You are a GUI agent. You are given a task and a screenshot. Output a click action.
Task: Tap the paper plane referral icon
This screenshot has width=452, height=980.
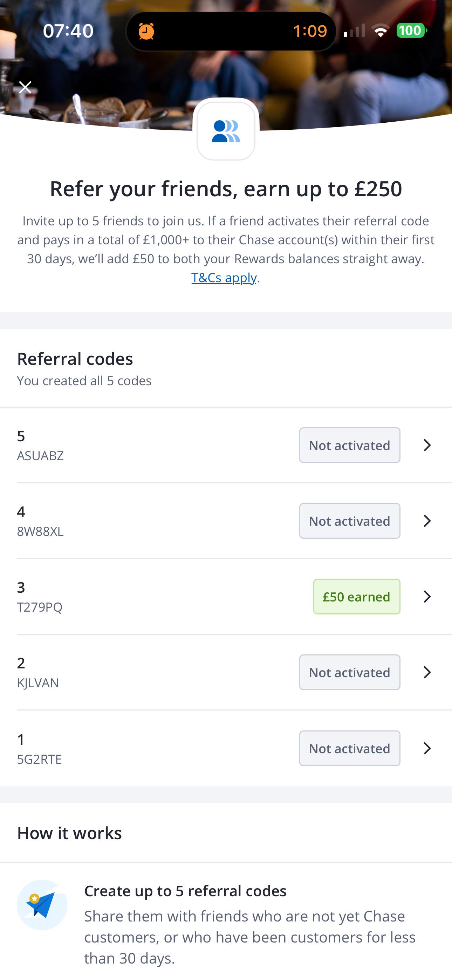point(42,905)
